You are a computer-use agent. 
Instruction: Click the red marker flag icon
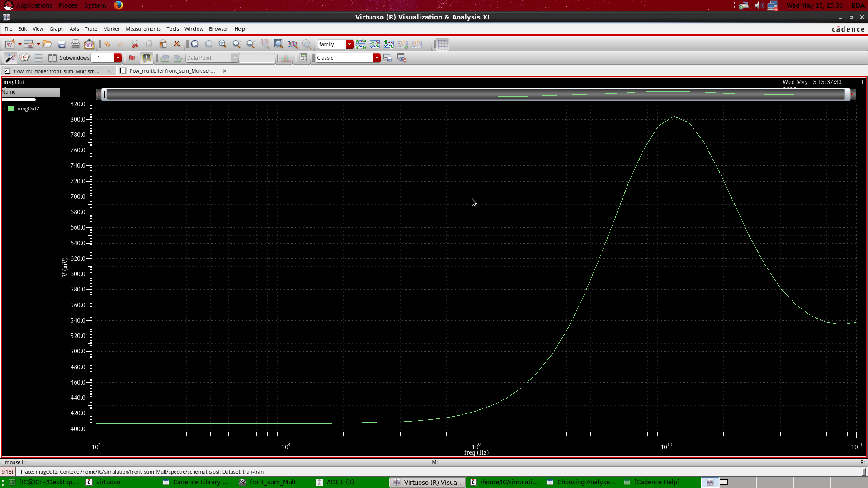tap(132, 58)
